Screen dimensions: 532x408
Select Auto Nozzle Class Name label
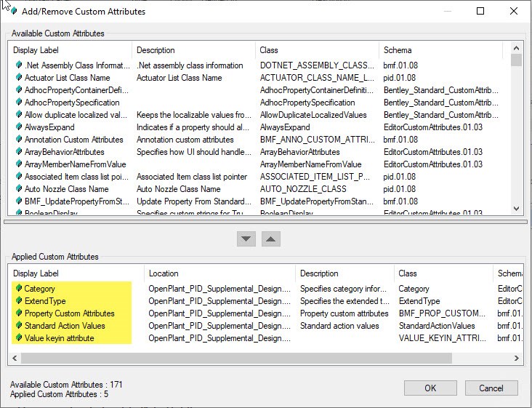tap(67, 189)
